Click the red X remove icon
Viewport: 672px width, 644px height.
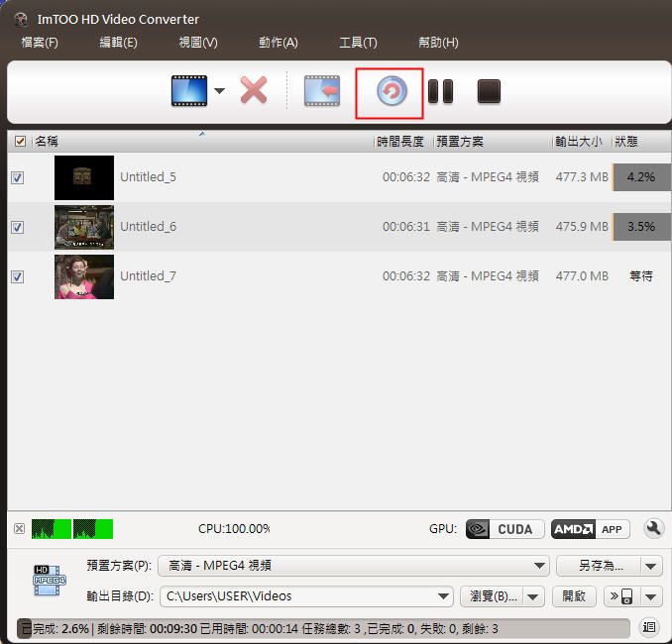click(x=254, y=91)
